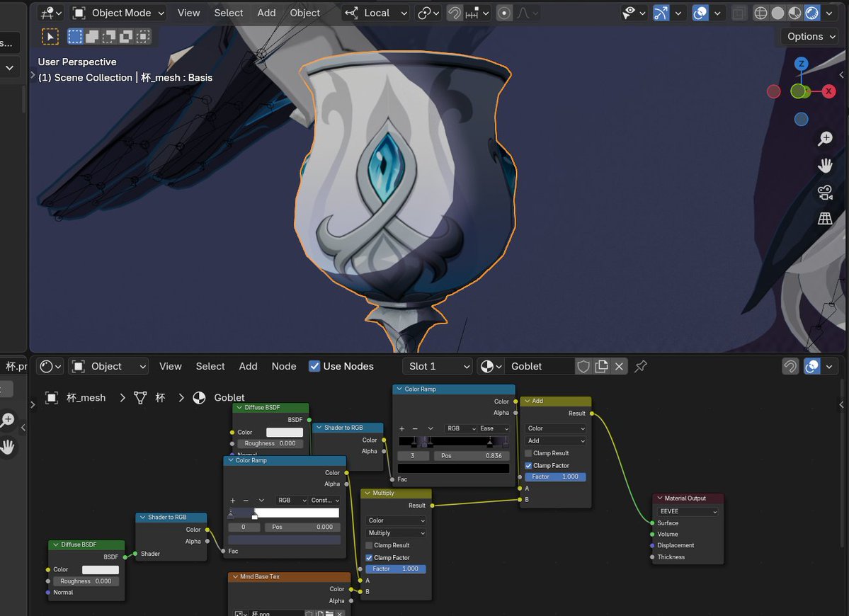
Task: Switch viewport to Rendered shading mode
Action: [x=811, y=12]
